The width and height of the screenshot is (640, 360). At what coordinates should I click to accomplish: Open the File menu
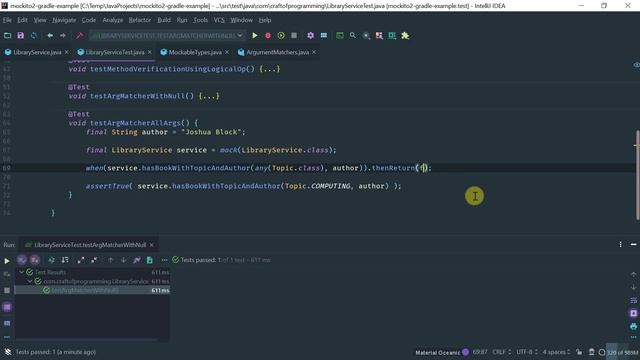click(x=7, y=20)
